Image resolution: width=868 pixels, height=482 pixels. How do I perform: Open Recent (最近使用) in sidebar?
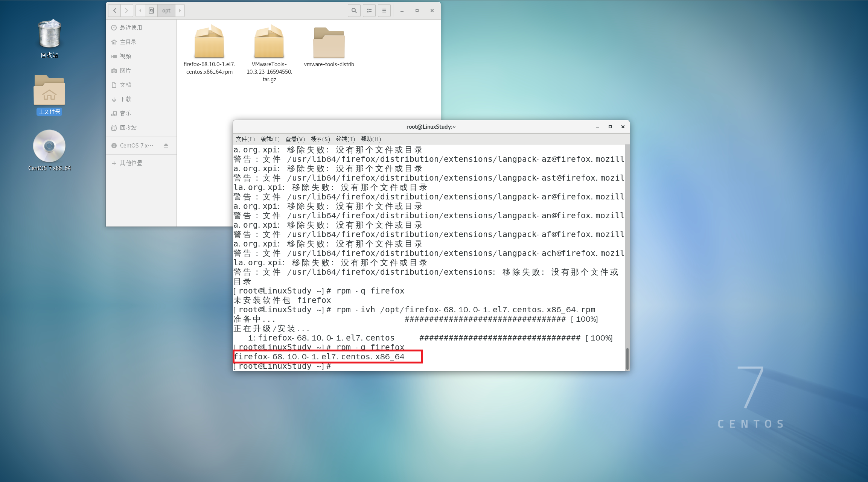141,27
